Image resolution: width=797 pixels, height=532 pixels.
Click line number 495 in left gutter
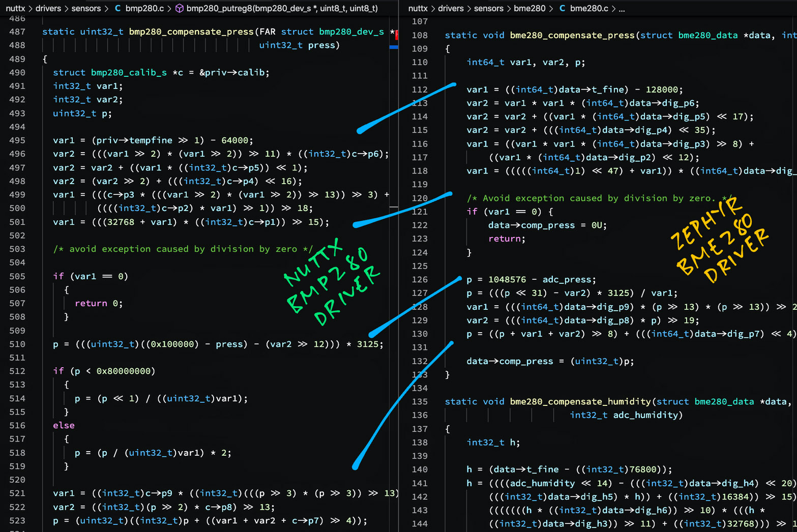coord(17,140)
